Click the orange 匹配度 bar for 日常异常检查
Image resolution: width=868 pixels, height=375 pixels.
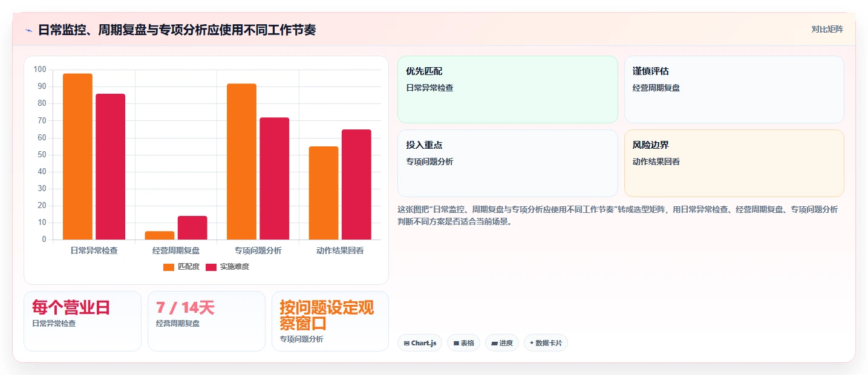point(77,157)
